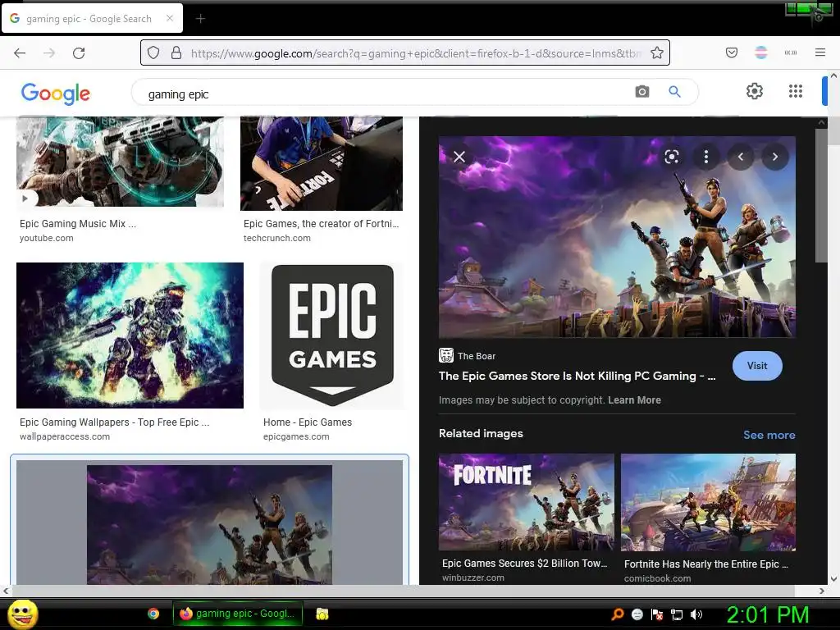Click 'Epic Games, the creator of Fortni...' caption

tap(321, 224)
